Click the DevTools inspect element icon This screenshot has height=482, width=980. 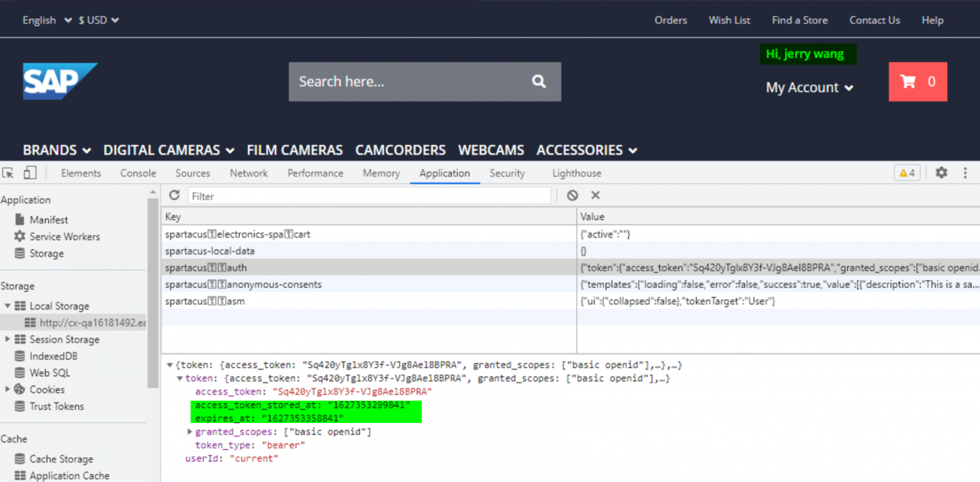point(9,173)
